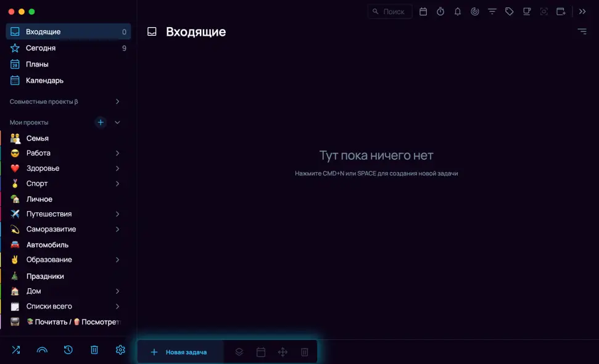Open the settings gear icon
Screen dimensions: 599x364
pos(120,350)
